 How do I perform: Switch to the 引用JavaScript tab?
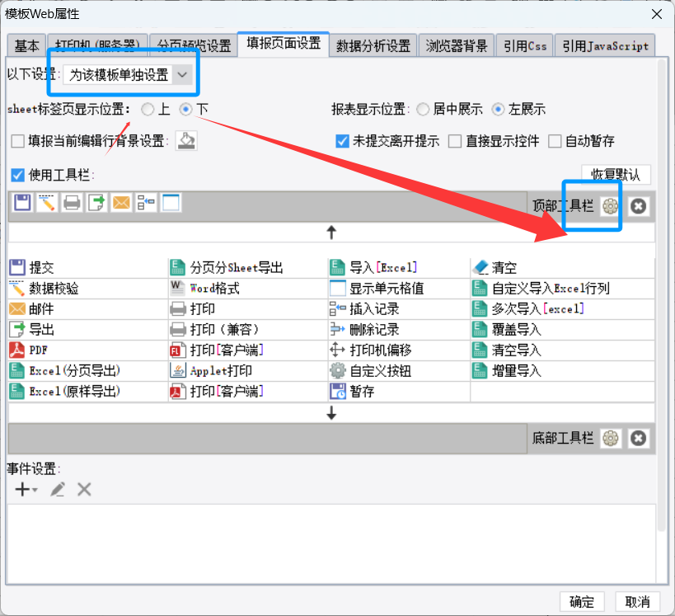(605, 45)
